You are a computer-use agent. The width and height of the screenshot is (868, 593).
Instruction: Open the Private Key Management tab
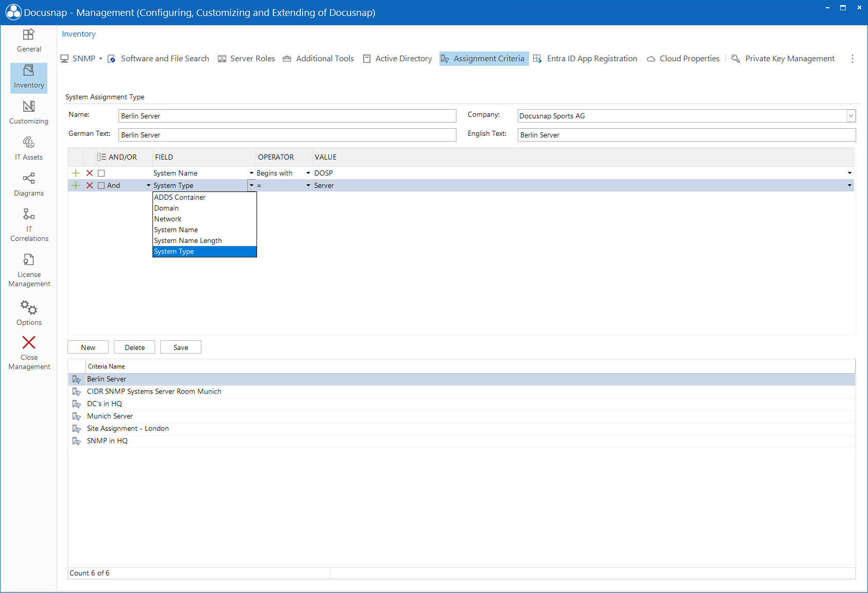(x=783, y=59)
